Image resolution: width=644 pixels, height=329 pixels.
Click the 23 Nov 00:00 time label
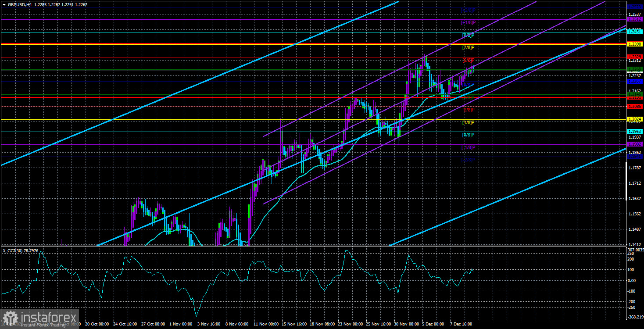tap(351, 325)
